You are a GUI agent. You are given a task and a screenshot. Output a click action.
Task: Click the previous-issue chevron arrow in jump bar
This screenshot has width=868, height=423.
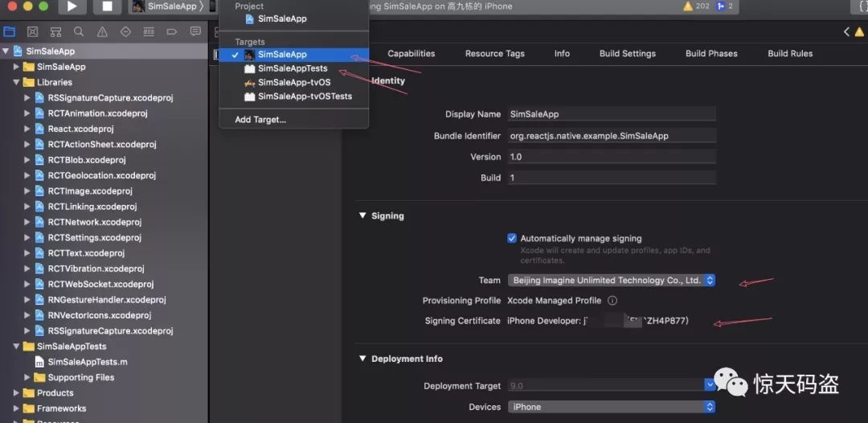click(x=846, y=31)
